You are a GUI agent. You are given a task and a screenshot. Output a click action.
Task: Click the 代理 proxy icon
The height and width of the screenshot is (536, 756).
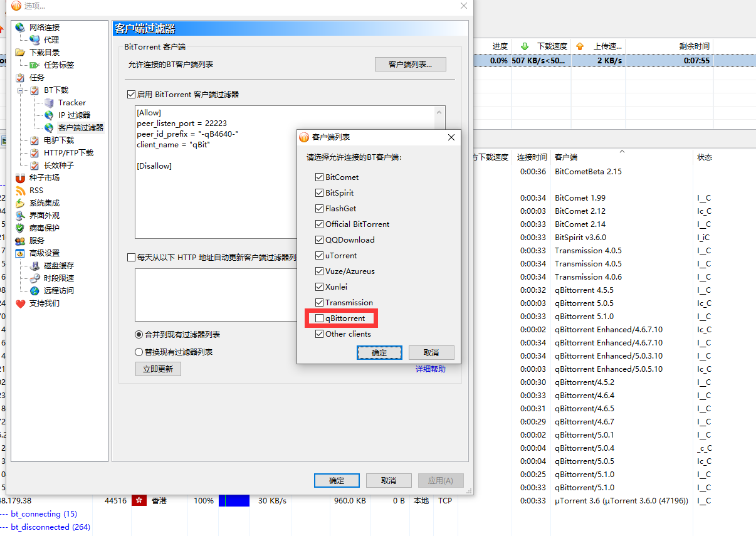(34, 40)
